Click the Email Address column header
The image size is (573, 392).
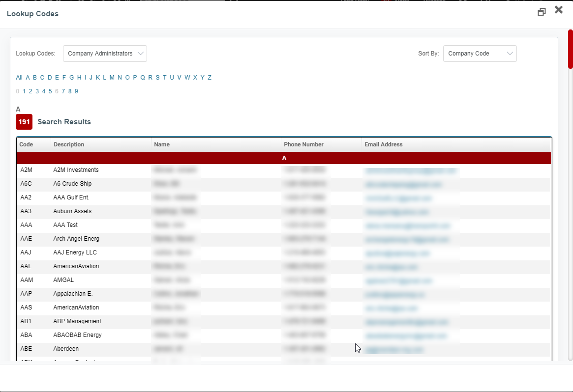(x=383, y=144)
